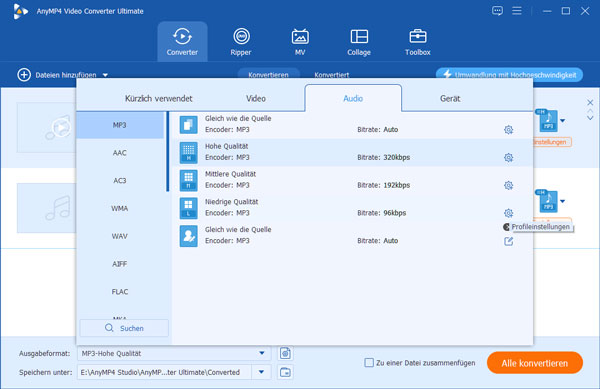Screen dimensions: 600x389
Task: Click the custom user profile icon
Action: (189, 236)
